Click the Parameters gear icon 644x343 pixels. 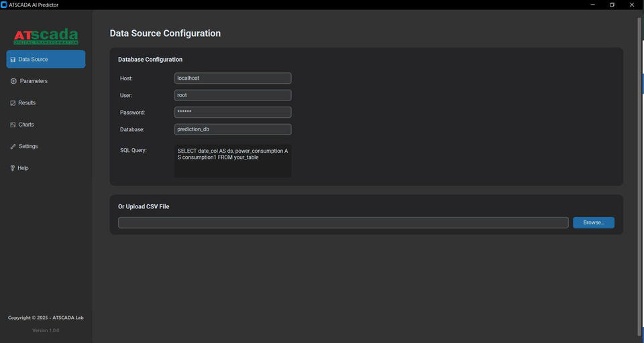click(x=13, y=81)
